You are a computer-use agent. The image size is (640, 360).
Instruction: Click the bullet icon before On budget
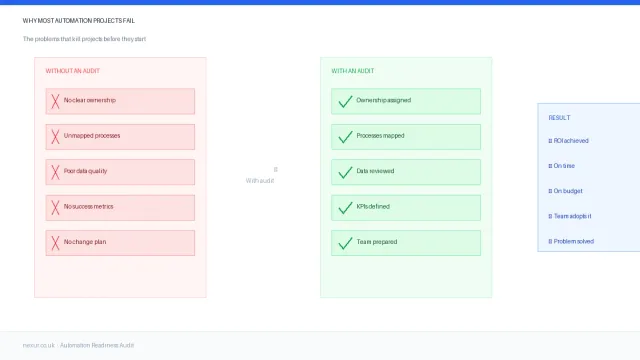click(550, 191)
